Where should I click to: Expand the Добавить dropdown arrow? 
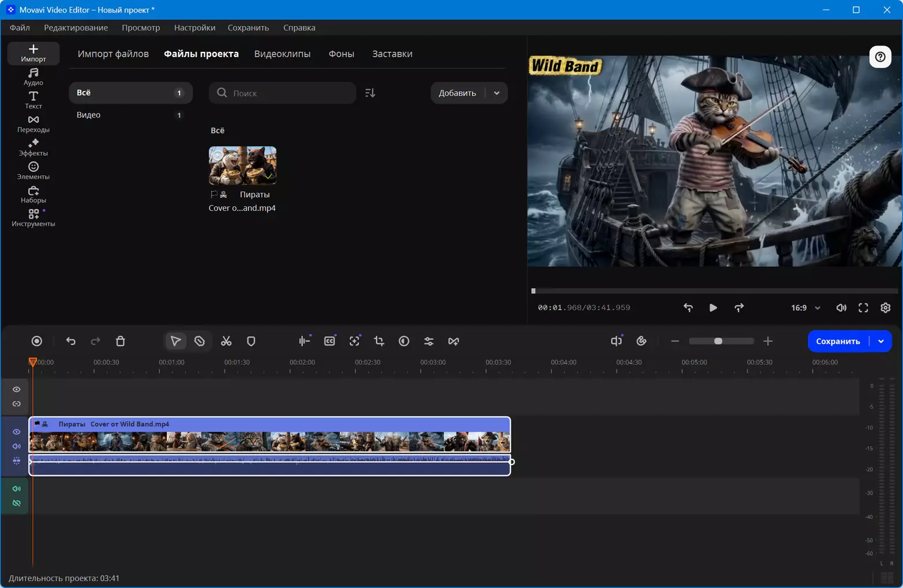click(496, 93)
